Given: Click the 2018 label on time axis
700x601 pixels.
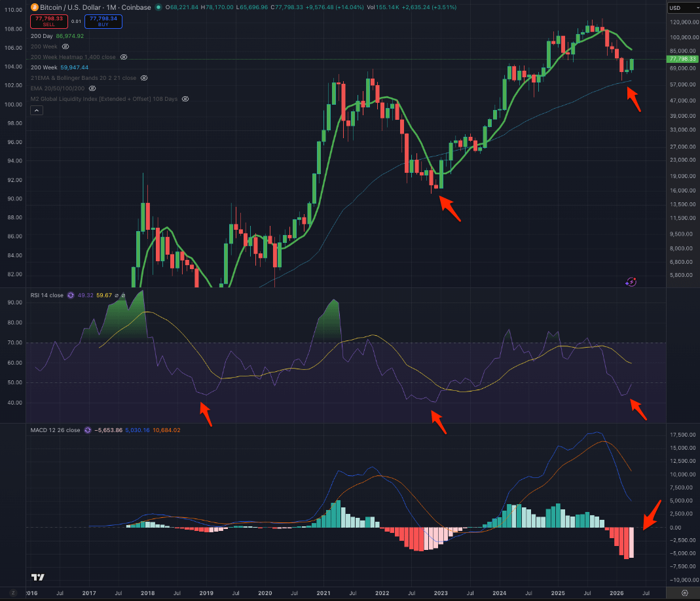Looking at the screenshot, I should 148,593.
